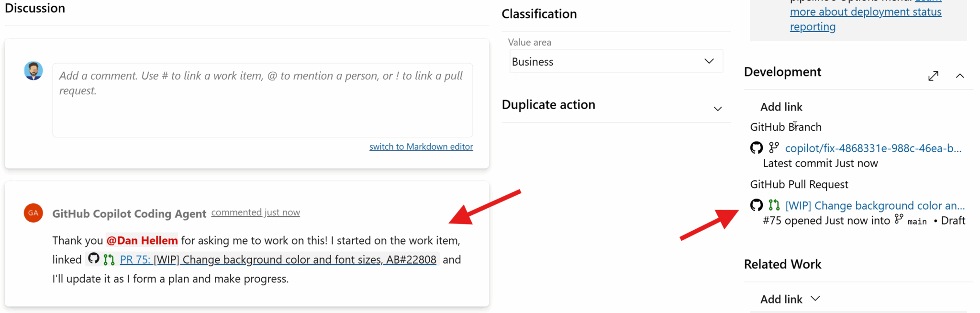Click Learn more about deployment status reporting
The width and height of the screenshot is (980, 313).
[865, 11]
